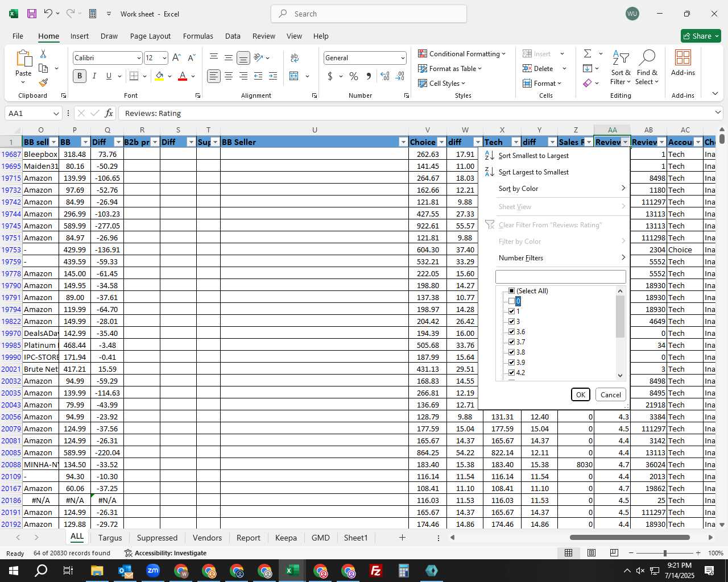Image resolution: width=728 pixels, height=582 pixels.
Task: Align text left in cell
Action: (x=213, y=76)
